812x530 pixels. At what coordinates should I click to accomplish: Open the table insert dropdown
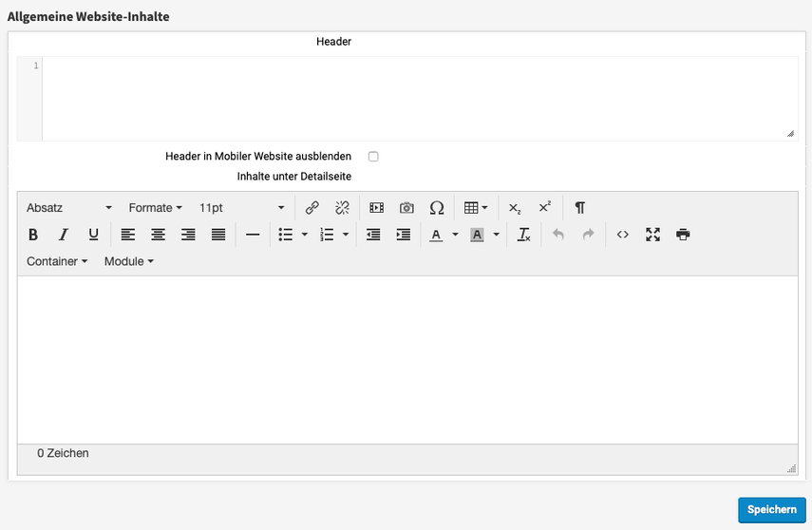[x=476, y=208]
